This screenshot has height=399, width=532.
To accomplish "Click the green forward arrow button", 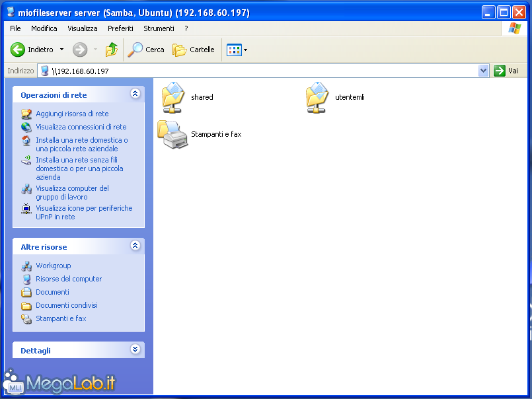I will pos(80,50).
